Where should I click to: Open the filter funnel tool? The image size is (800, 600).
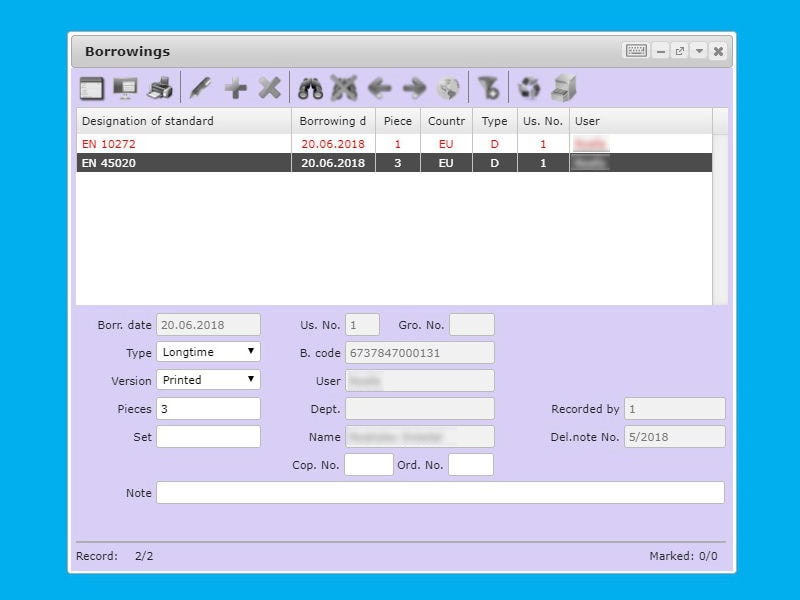489,88
